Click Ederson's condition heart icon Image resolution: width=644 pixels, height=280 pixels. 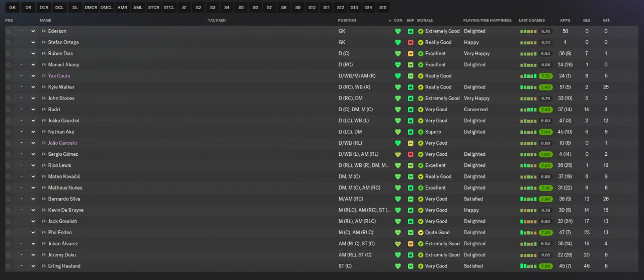pyautogui.click(x=398, y=31)
